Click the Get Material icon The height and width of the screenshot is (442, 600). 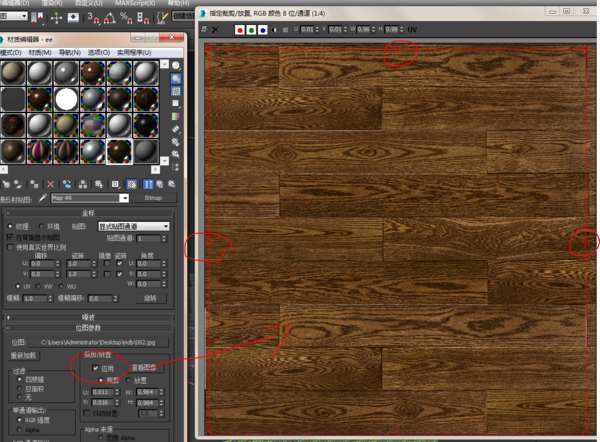tap(6, 184)
